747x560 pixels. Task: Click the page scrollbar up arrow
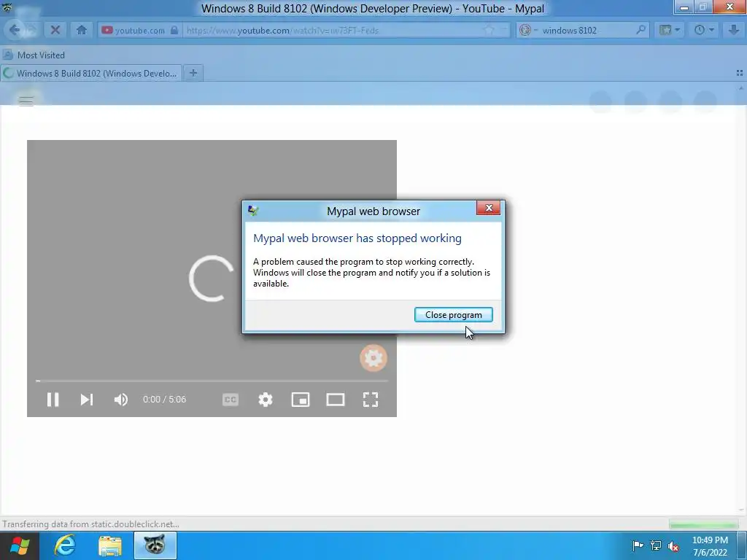click(741, 87)
